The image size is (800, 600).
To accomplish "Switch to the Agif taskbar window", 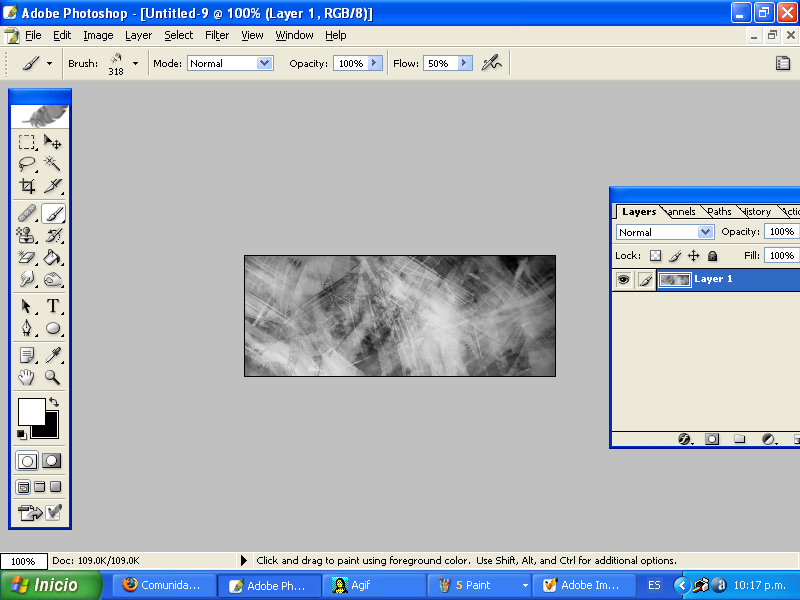I will (x=374, y=586).
